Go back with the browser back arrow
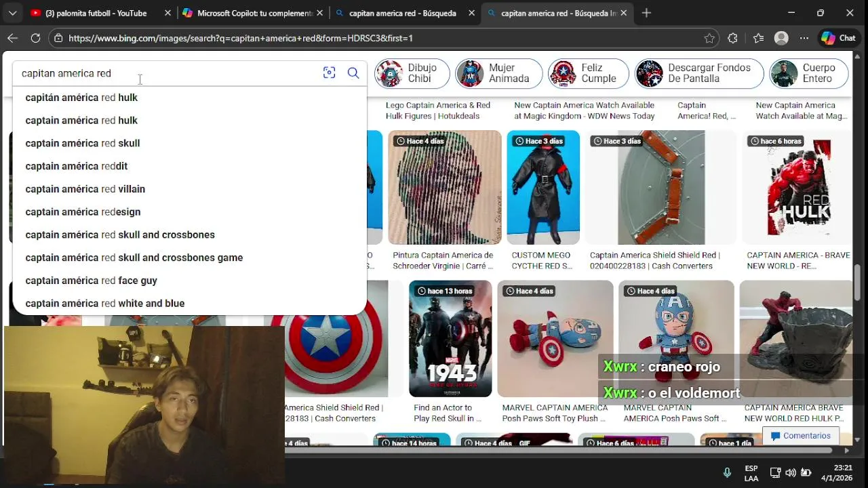The image size is (868, 488). tap(12, 39)
